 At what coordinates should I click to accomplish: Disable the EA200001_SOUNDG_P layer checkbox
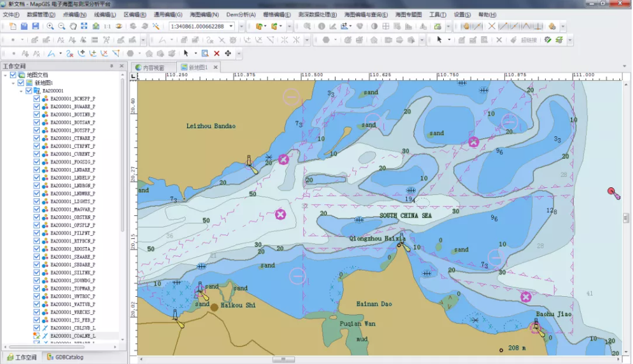(x=37, y=281)
